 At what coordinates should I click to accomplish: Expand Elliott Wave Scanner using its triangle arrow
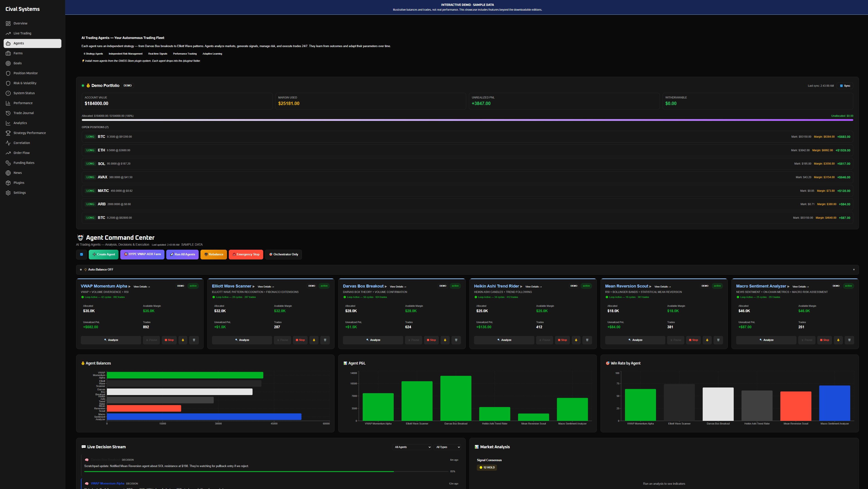(x=254, y=287)
